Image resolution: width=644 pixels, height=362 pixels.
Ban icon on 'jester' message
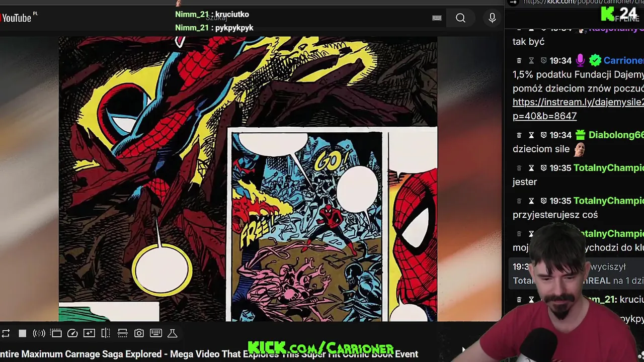coord(543,168)
